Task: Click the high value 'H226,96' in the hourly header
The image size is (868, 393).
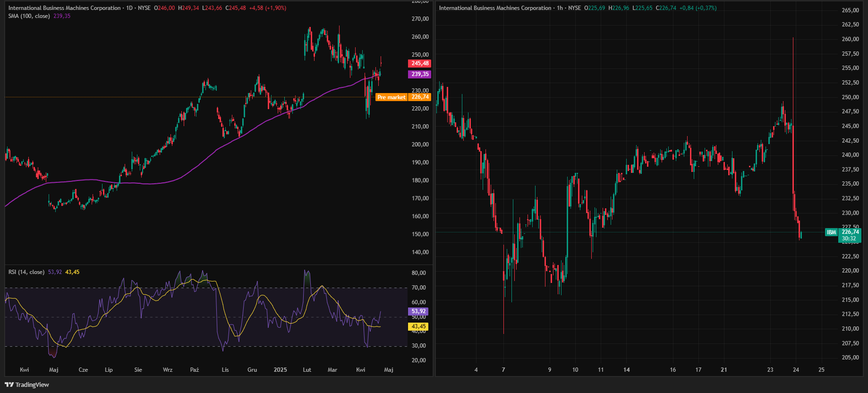Action: 619,8
